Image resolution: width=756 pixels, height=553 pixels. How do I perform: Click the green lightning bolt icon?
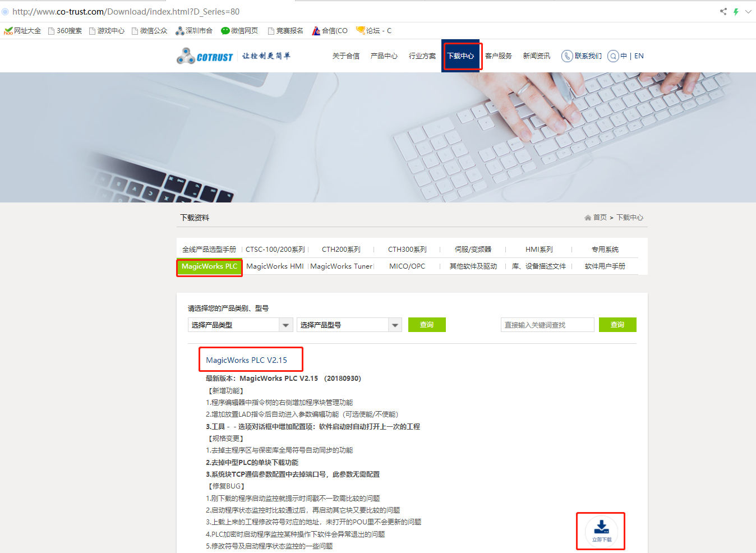[736, 11]
